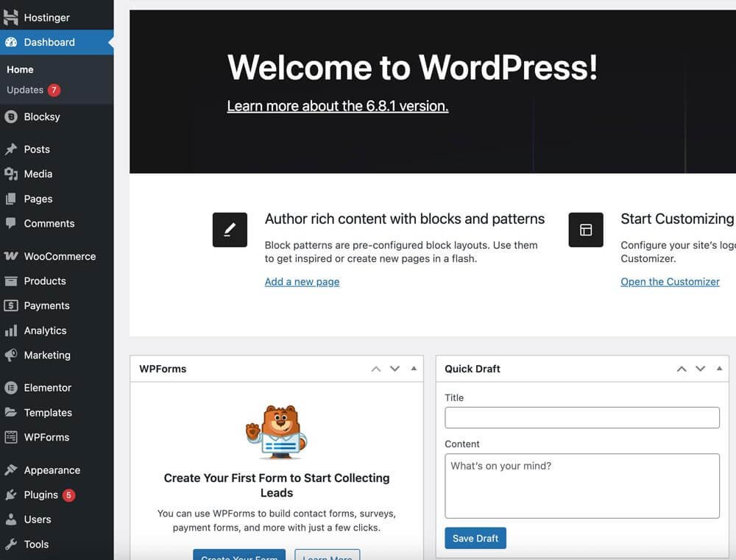Move WPForms widget down
736x560 pixels.
pyautogui.click(x=394, y=369)
